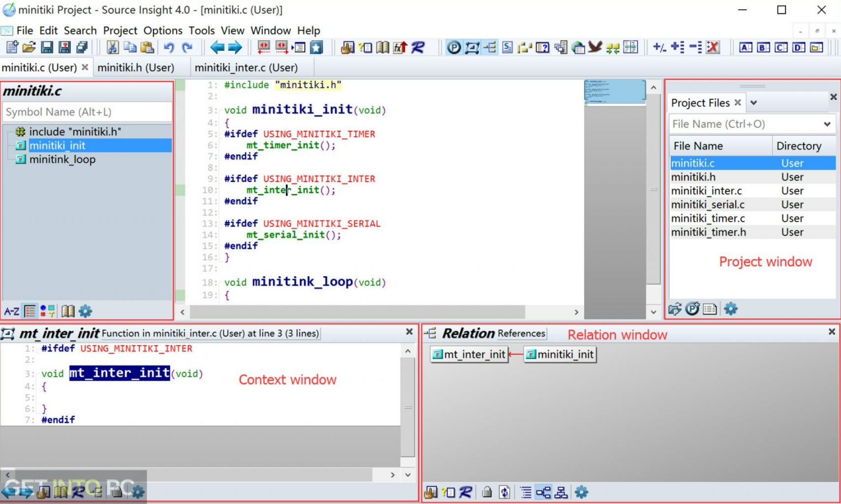Open the Search menu

click(x=80, y=30)
